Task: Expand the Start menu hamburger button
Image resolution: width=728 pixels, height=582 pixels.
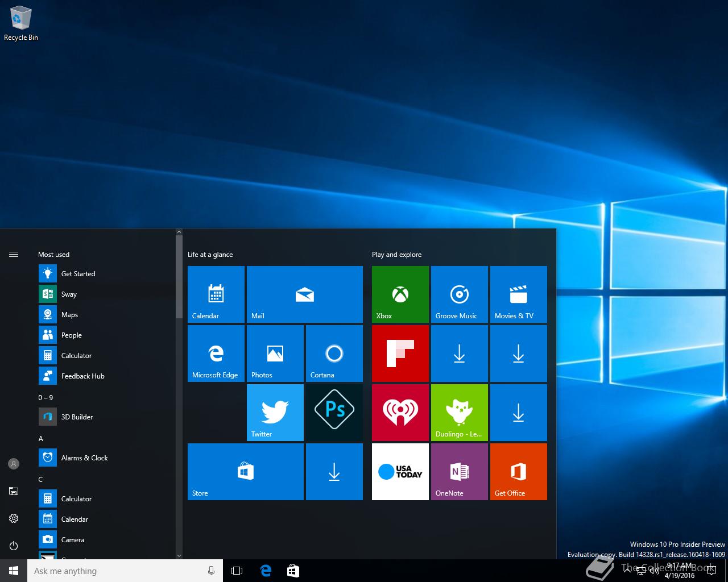Action: click(x=14, y=255)
